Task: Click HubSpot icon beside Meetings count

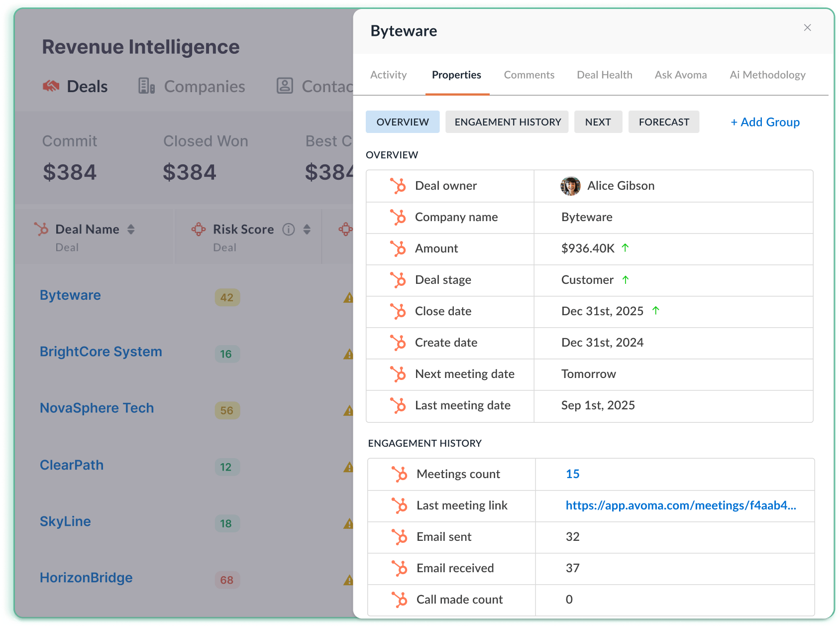Action: coord(399,474)
